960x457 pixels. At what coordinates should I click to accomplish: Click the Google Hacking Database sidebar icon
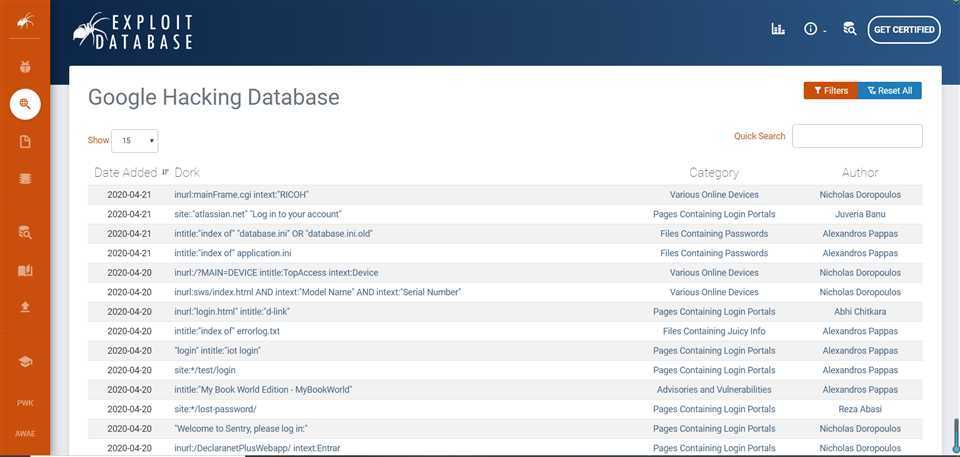[x=25, y=104]
